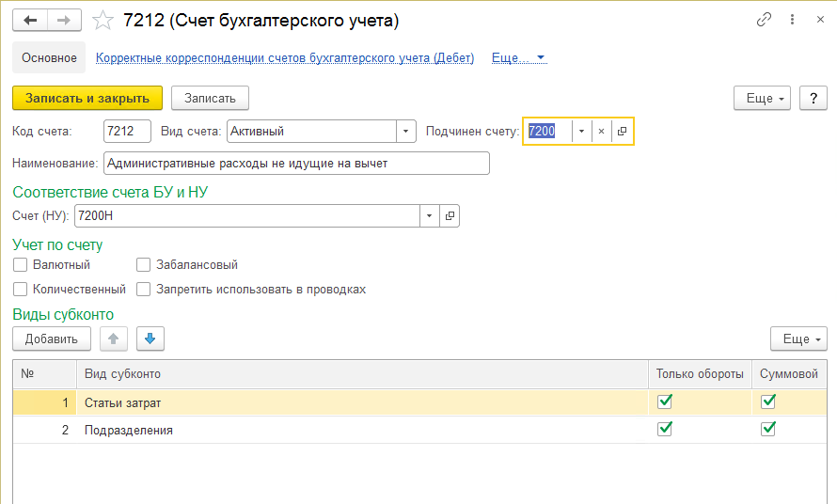This screenshot has width=837, height=504.
Task: Toggle the Забалансовый checkbox
Action: click(x=144, y=265)
